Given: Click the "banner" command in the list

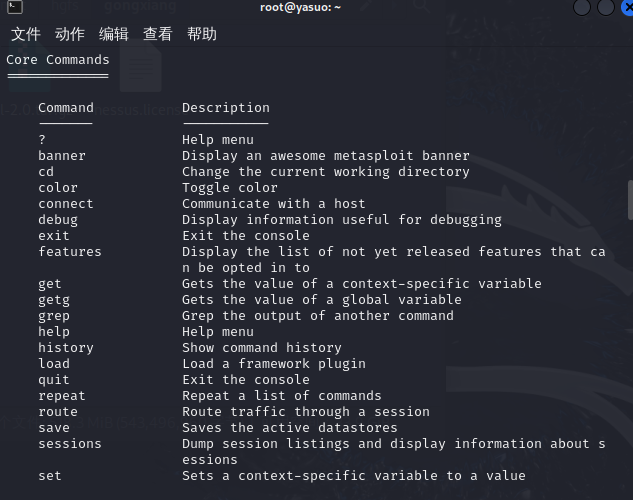Looking at the screenshot, I should pos(62,156).
